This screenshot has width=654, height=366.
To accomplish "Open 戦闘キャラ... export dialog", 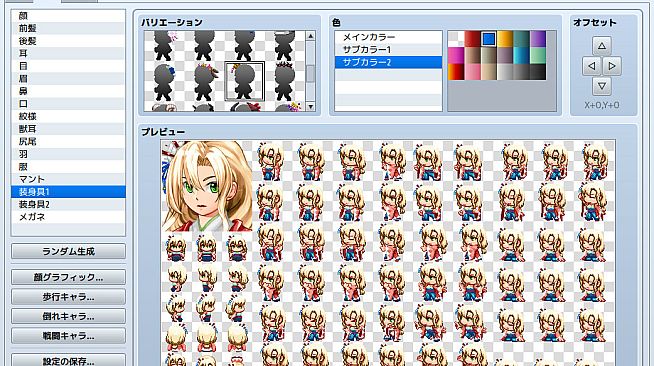I will tap(68, 336).
